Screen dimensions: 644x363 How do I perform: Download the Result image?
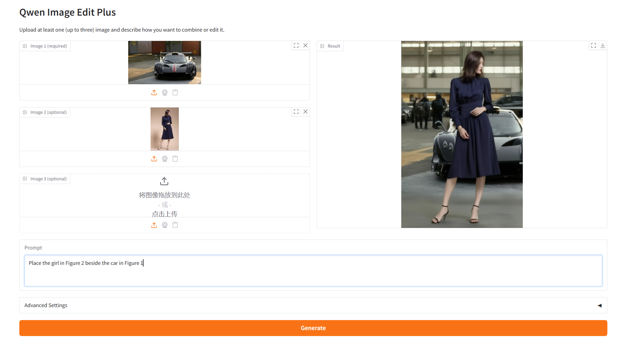click(x=603, y=46)
